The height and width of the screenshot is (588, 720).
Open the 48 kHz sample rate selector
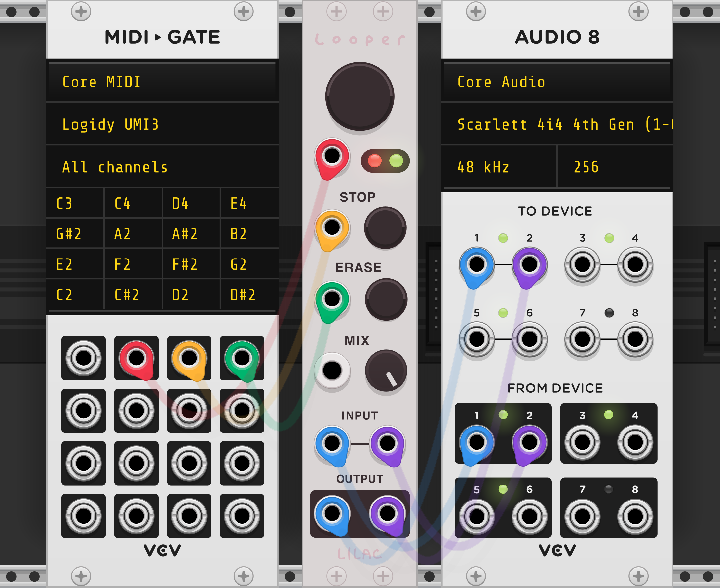point(499,167)
